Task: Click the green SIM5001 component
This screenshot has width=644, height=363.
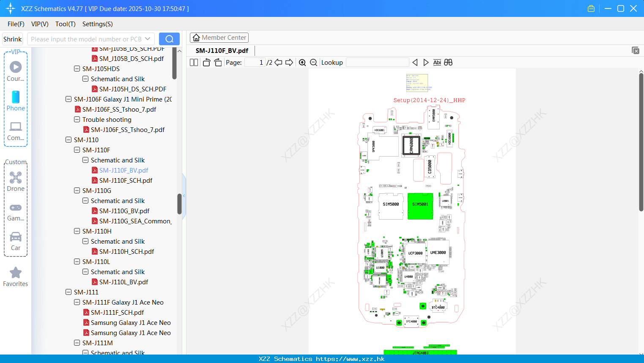Action: [x=420, y=206]
